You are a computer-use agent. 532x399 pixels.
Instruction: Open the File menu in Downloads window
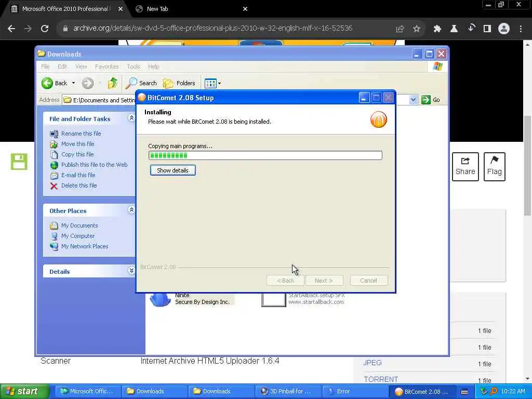[x=45, y=66]
